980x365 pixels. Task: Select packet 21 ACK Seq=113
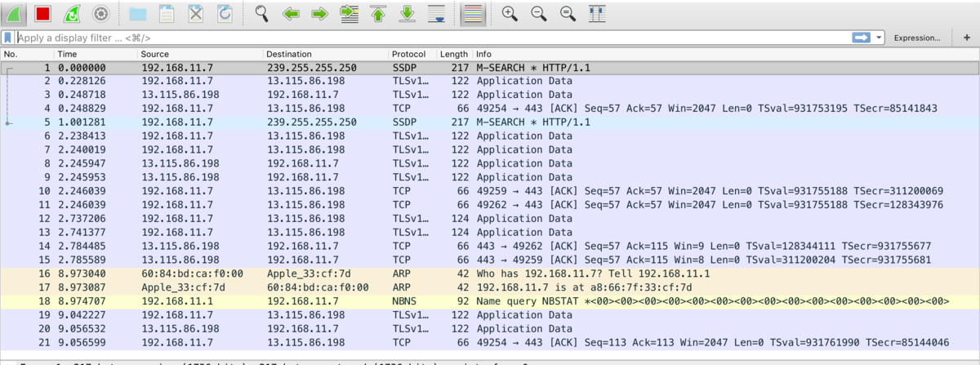(490, 342)
